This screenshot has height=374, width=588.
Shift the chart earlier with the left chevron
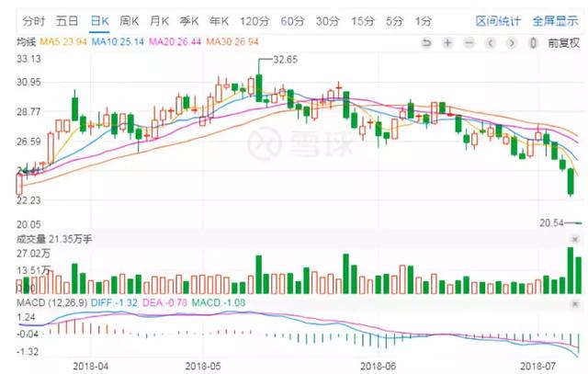[x=490, y=43]
